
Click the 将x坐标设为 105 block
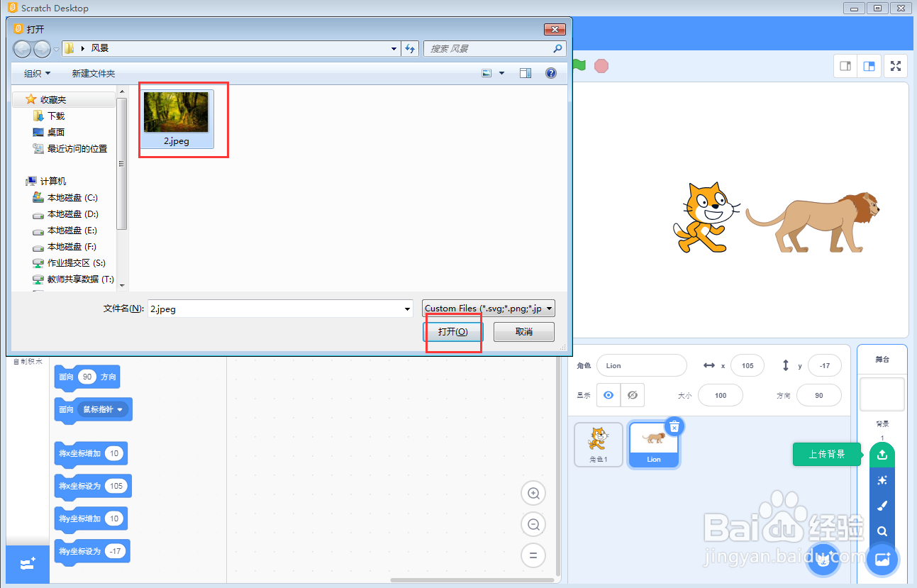point(93,486)
